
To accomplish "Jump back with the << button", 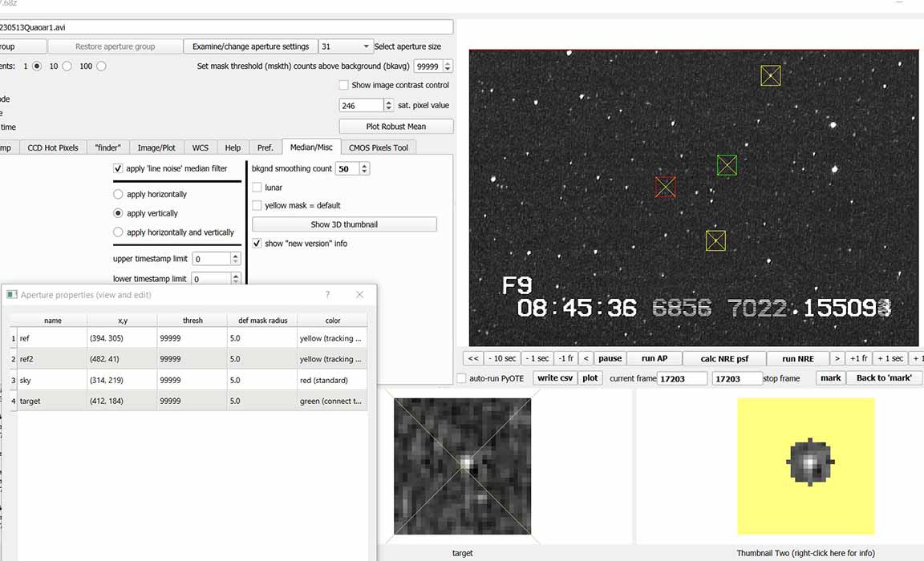I will [473, 358].
